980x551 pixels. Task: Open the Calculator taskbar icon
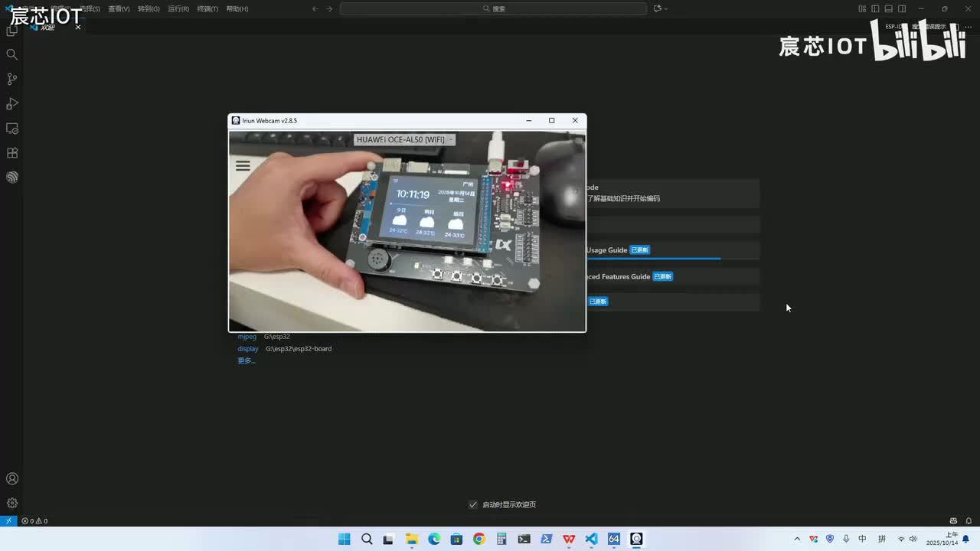pyautogui.click(x=501, y=539)
